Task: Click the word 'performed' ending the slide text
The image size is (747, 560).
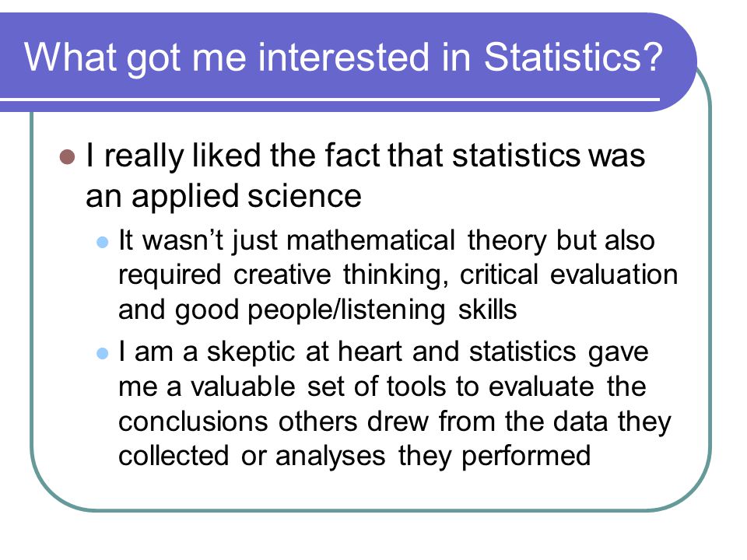Action: pos(526,457)
